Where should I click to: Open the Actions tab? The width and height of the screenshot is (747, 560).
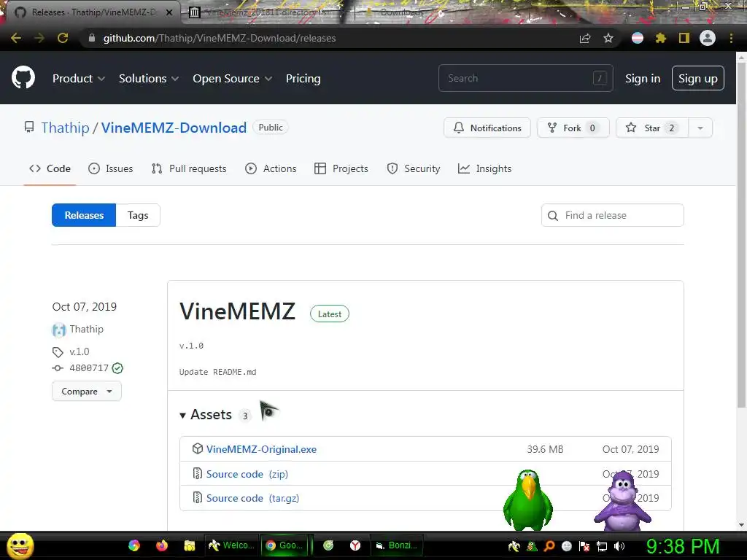coord(271,168)
